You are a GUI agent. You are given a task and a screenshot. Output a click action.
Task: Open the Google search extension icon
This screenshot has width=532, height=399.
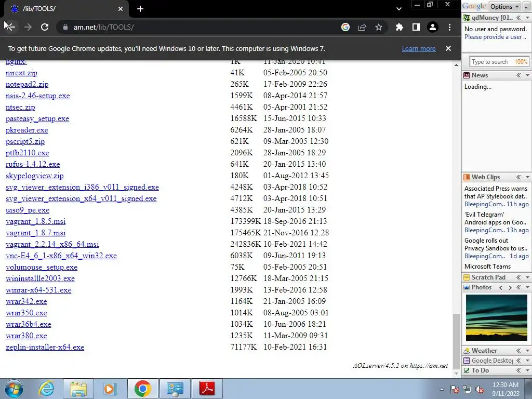pos(345,27)
